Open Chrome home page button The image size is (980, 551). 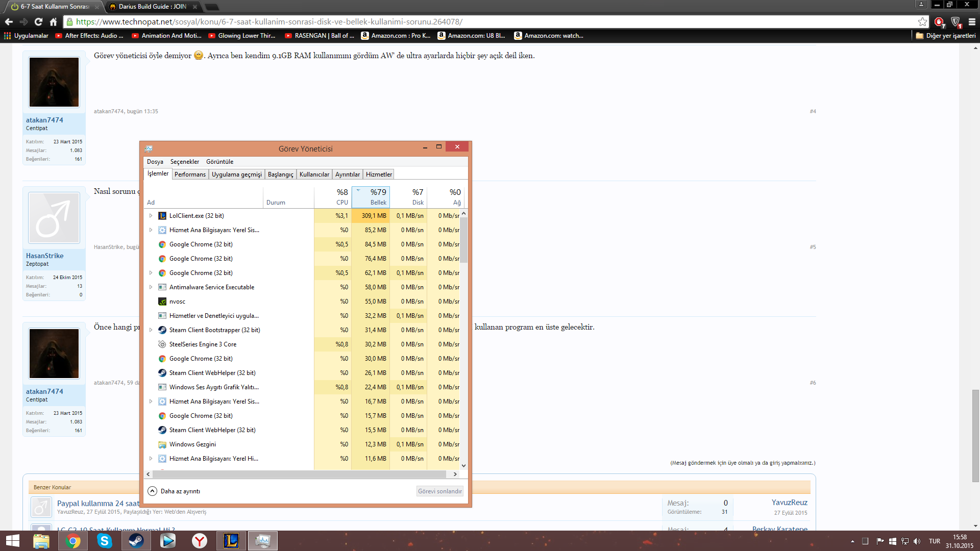[x=53, y=21]
